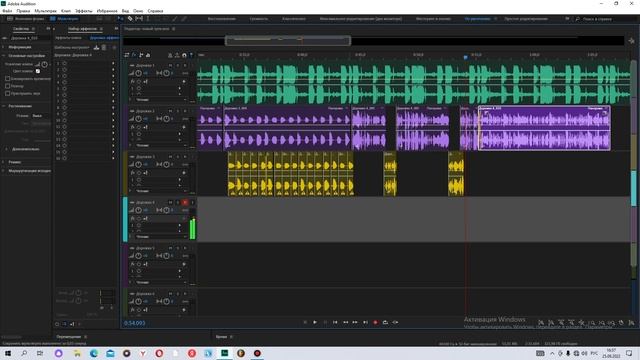Adjust track 1 pan knob
The image size is (640, 360).
point(167,73)
